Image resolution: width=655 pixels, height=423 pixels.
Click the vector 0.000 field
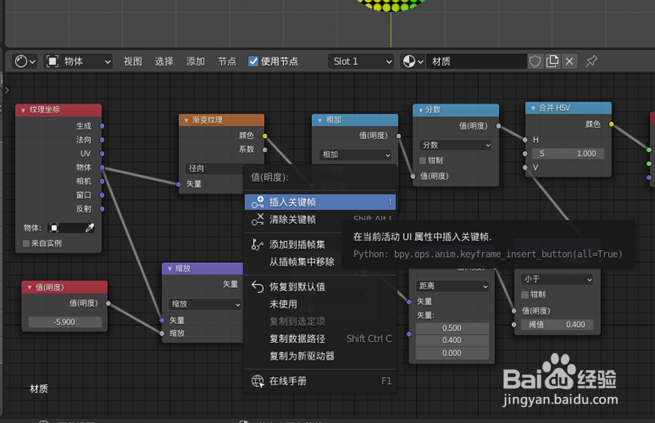pyautogui.click(x=452, y=353)
